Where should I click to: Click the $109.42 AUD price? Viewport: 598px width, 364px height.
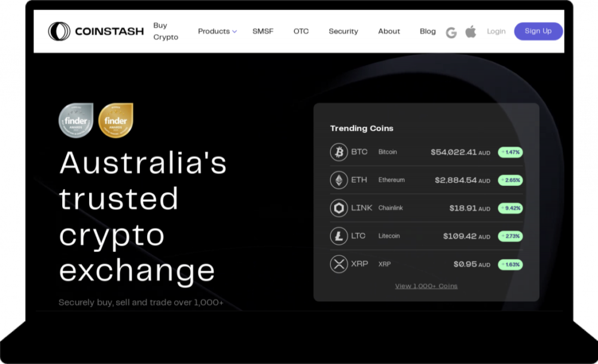[x=467, y=236]
